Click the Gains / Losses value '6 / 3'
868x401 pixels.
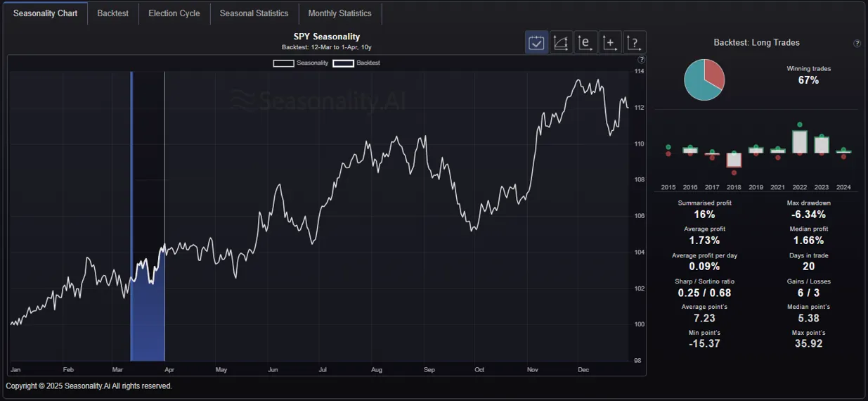click(808, 292)
